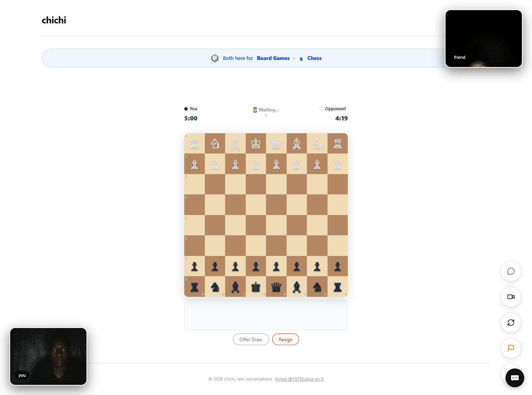Select the white queen on d1
The height and width of the screenshot is (395, 532).
[276, 144]
